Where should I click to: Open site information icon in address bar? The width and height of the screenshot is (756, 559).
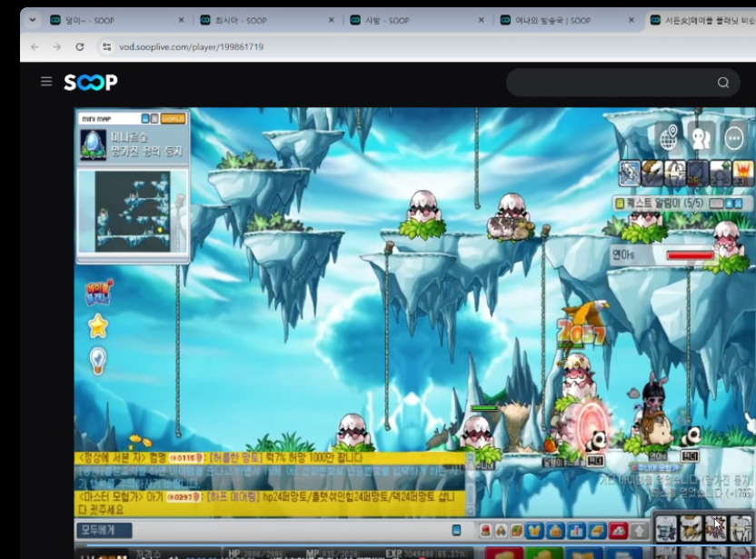(x=107, y=46)
